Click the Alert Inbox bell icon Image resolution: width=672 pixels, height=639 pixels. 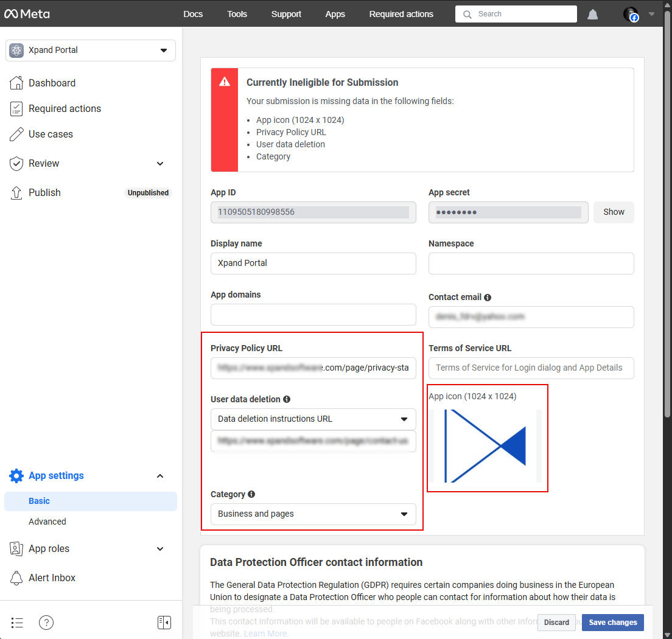tap(16, 578)
